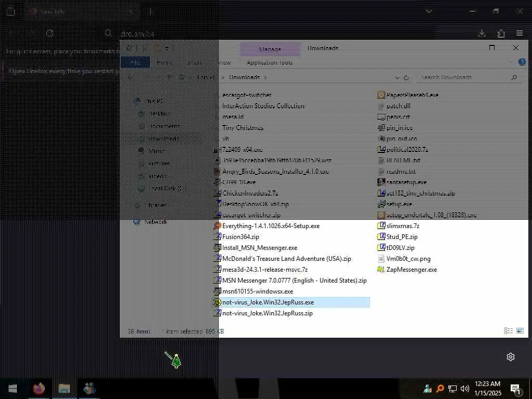The height and width of the screenshot is (399, 532).
Task: Click the taskbar clock showing 12:23 AM
Action: click(x=487, y=389)
